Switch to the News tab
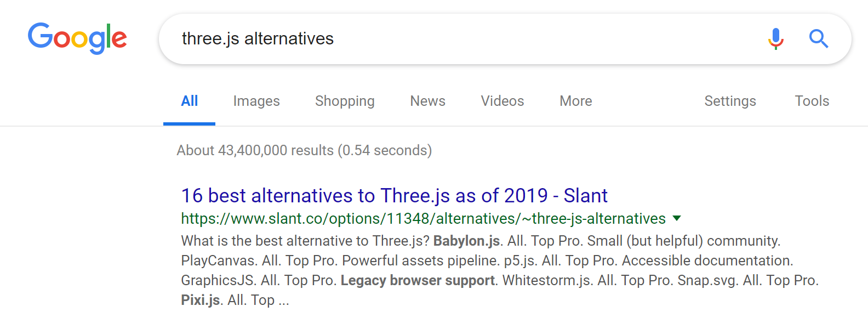 click(427, 101)
